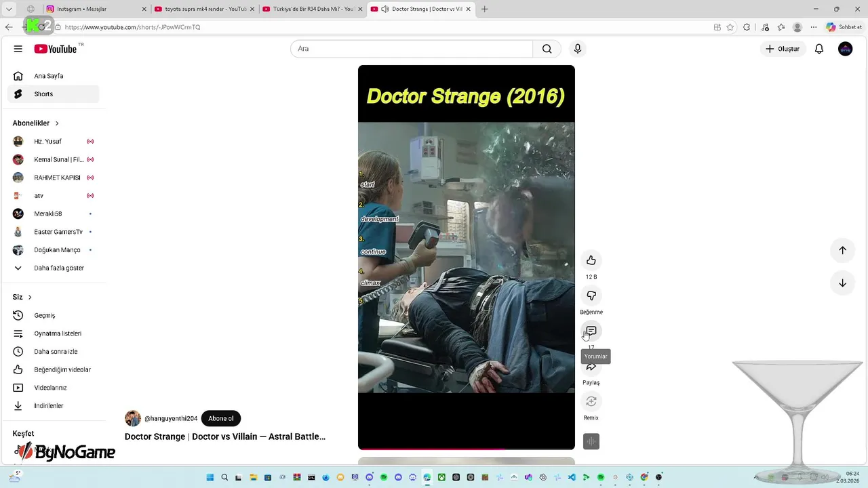Click the browser back arrow
Screen dimensions: 868x488
pos(9,27)
